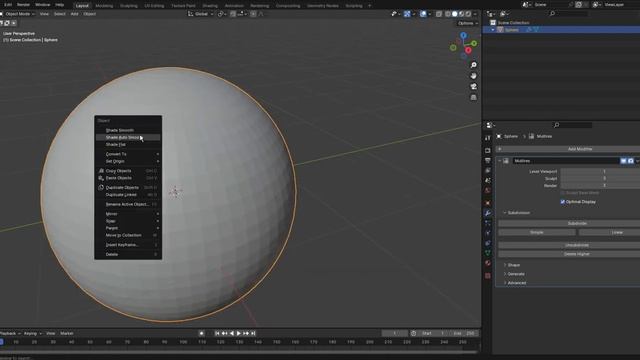Open the Output properties tab icon
Viewport: 640px width, 360px height.
[x=488, y=160]
